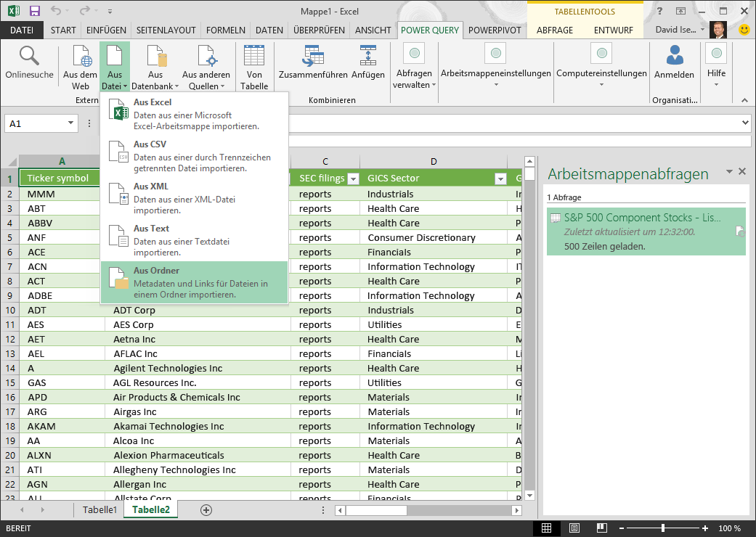Screen dimensions: 756x537
Task: Open the Aus Datei ribbon dropdown
Action: (x=115, y=67)
